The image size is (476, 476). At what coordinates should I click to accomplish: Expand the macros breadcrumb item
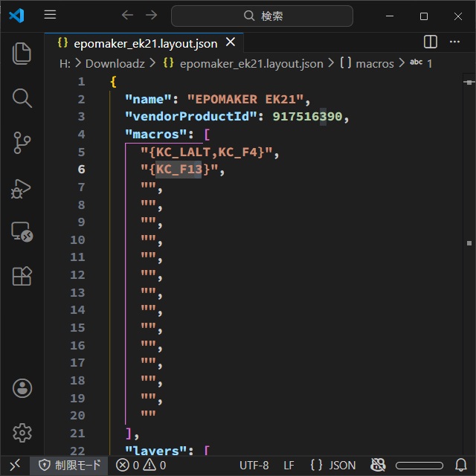pos(374,64)
